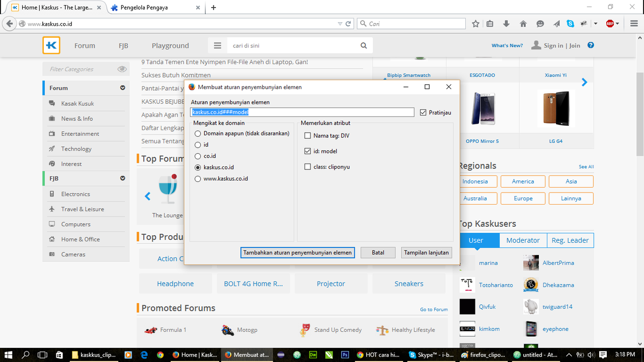Open Kasak Kusuk in sidebar

(x=77, y=104)
